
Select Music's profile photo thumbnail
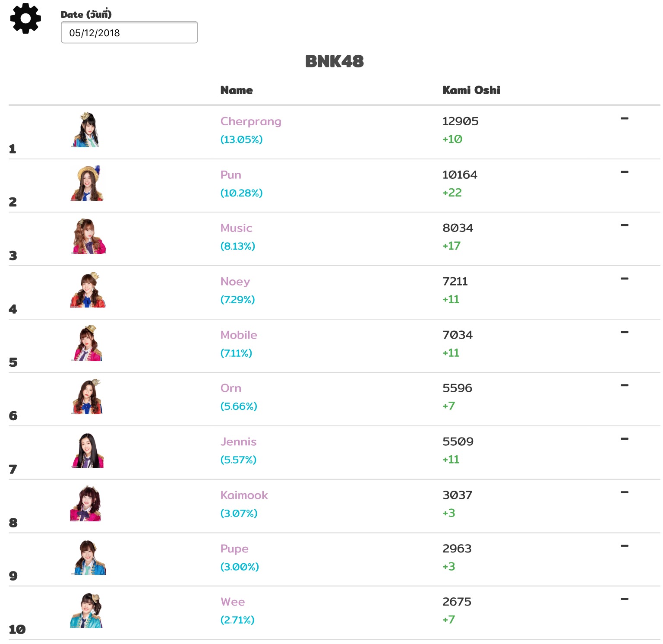click(88, 236)
